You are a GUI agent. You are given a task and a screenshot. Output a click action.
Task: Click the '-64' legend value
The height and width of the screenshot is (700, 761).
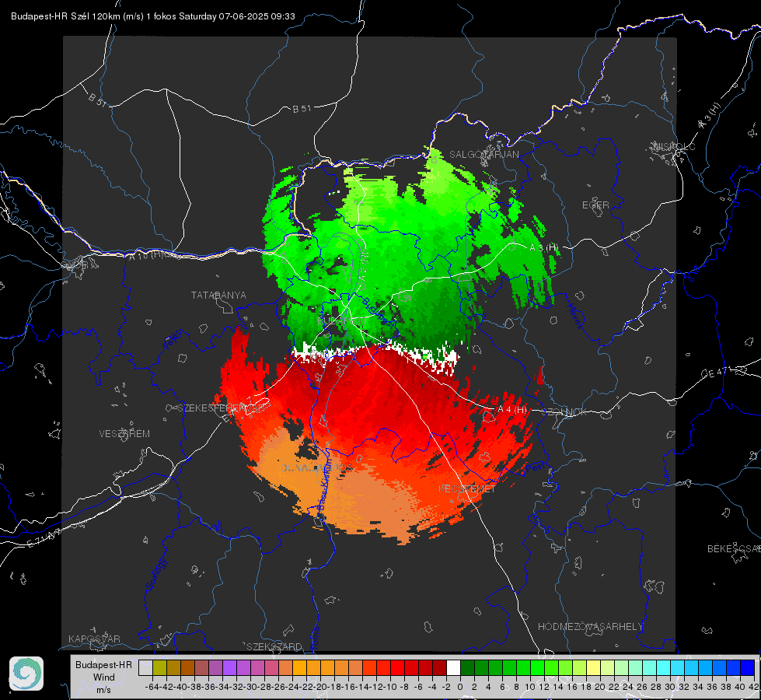click(x=152, y=687)
